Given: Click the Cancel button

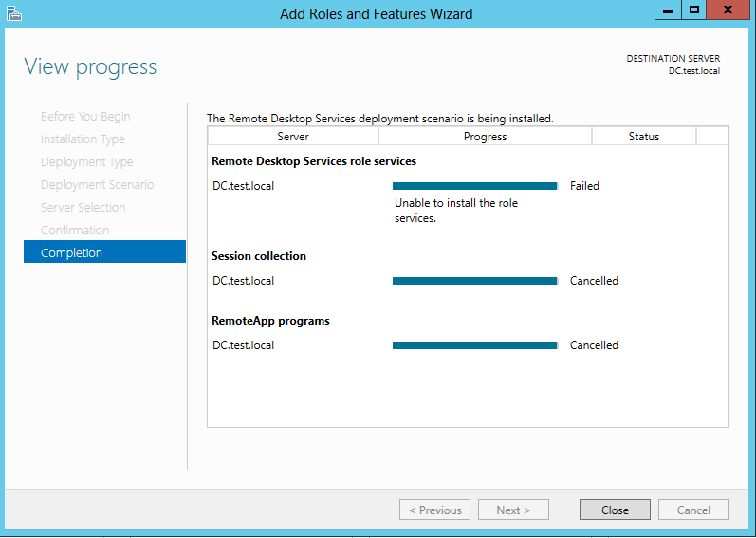Looking at the screenshot, I should pos(693,510).
